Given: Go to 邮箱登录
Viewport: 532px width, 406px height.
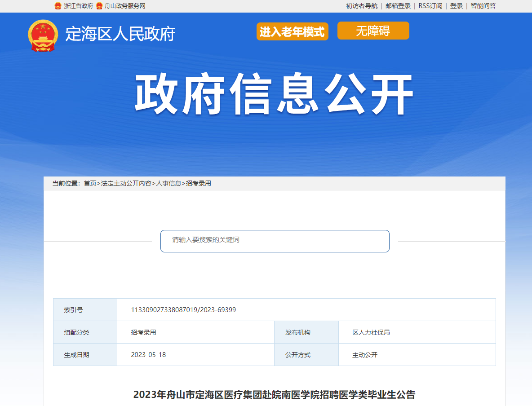Looking at the screenshot, I should point(398,6).
